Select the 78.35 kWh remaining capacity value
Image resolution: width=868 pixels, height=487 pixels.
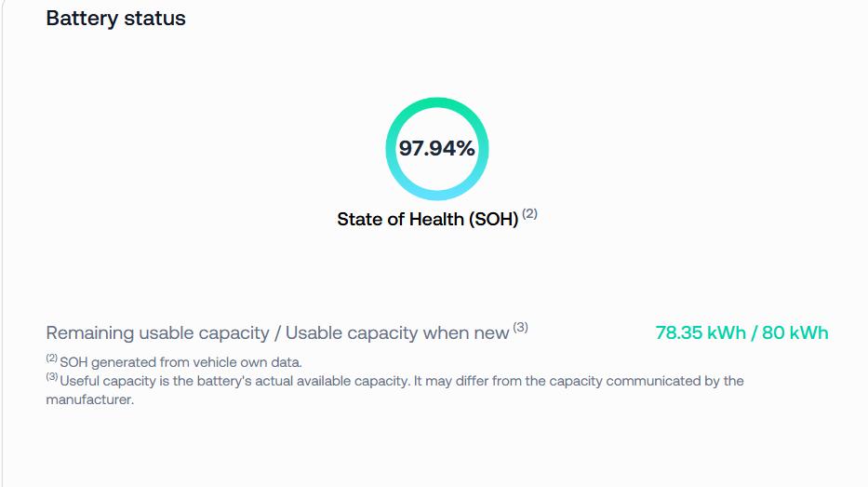[701, 332]
